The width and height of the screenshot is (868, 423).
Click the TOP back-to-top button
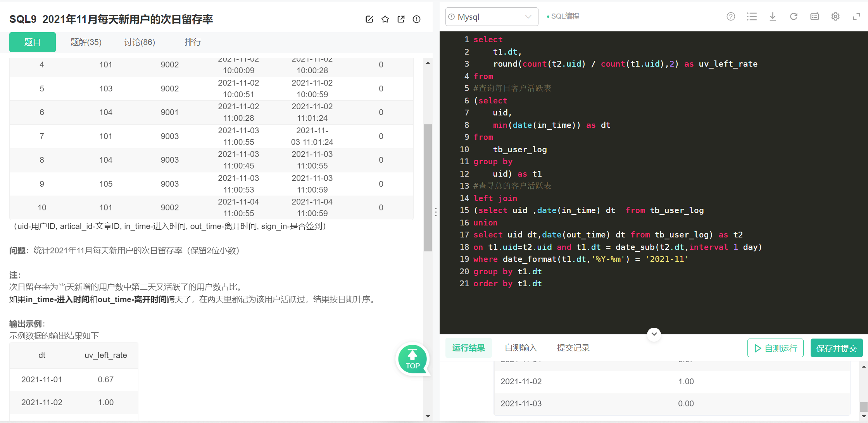click(x=412, y=359)
